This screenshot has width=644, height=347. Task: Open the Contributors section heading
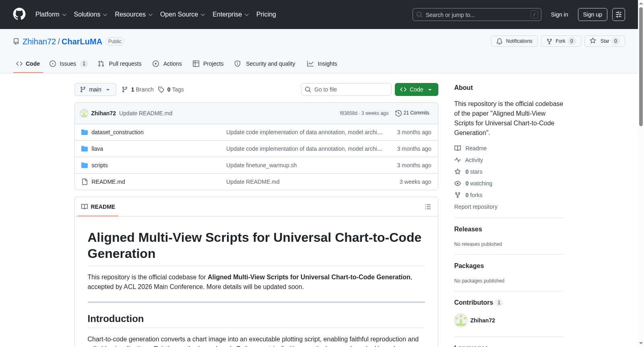[479, 302]
